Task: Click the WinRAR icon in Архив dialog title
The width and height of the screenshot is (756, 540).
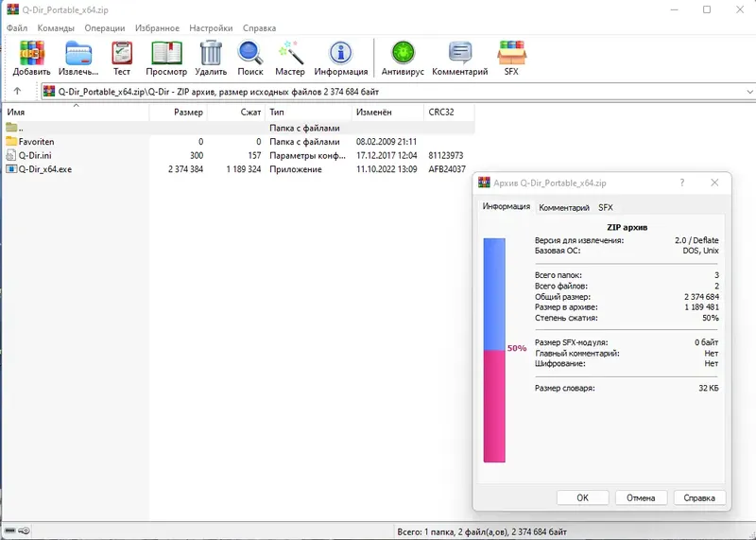Action: tap(484, 183)
